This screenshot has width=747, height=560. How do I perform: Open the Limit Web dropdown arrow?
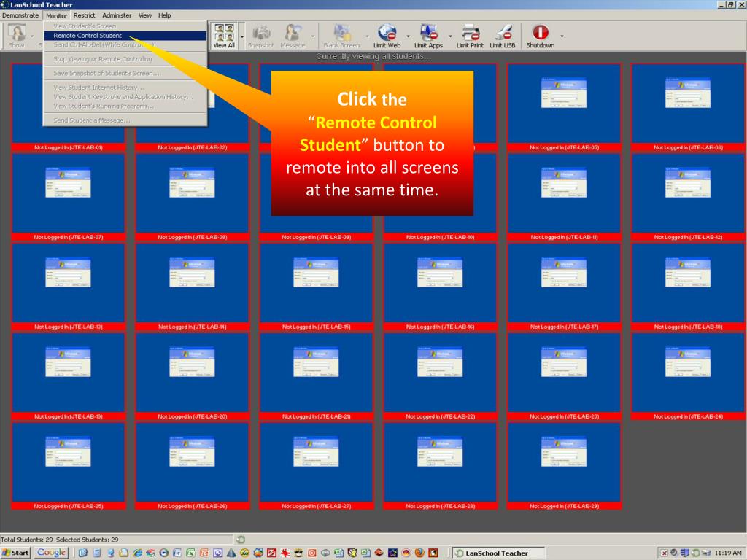408,36
